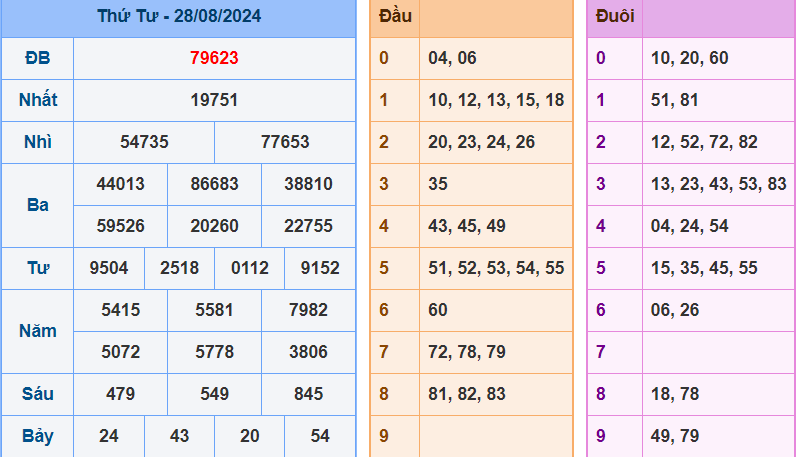Viewport: 798px width, 457px height.
Task: Click the Tư prize number 0112
Action: pyautogui.click(x=250, y=268)
